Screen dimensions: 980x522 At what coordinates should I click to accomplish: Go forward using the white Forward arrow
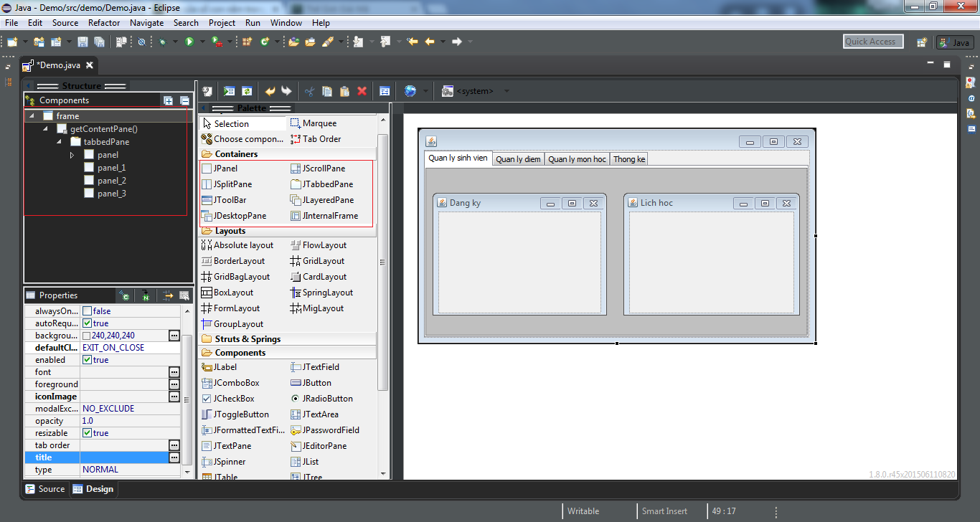[456, 42]
